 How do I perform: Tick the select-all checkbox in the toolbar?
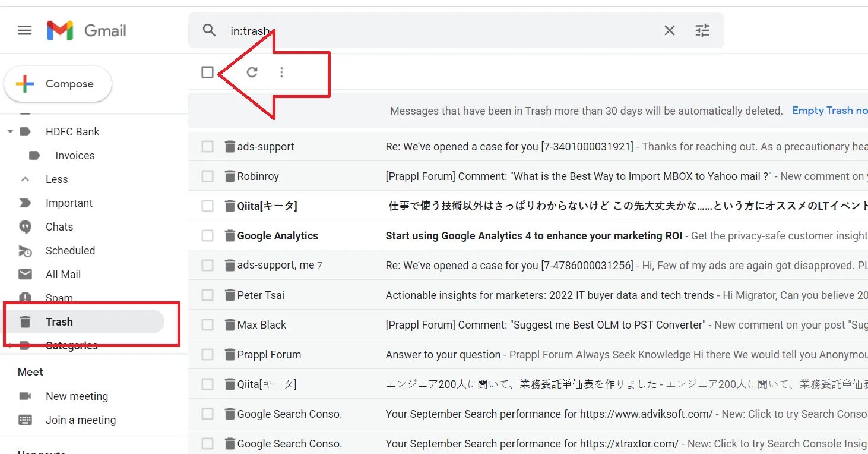point(207,72)
